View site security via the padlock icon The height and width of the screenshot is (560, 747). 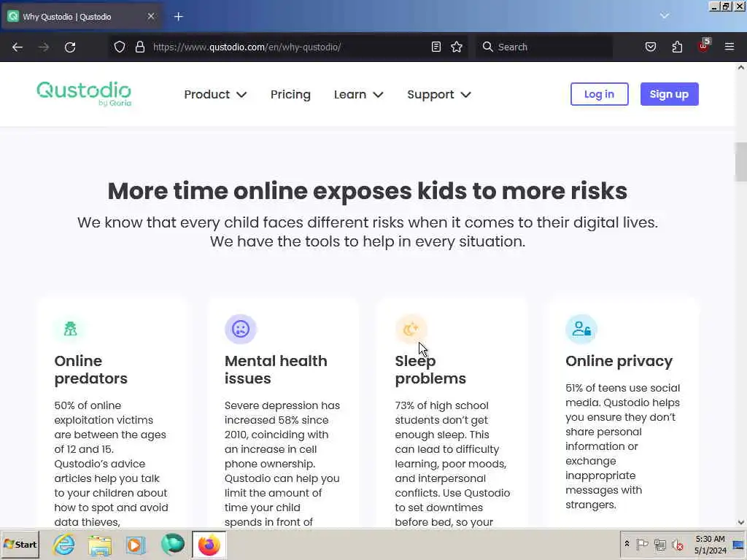click(139, 47)
